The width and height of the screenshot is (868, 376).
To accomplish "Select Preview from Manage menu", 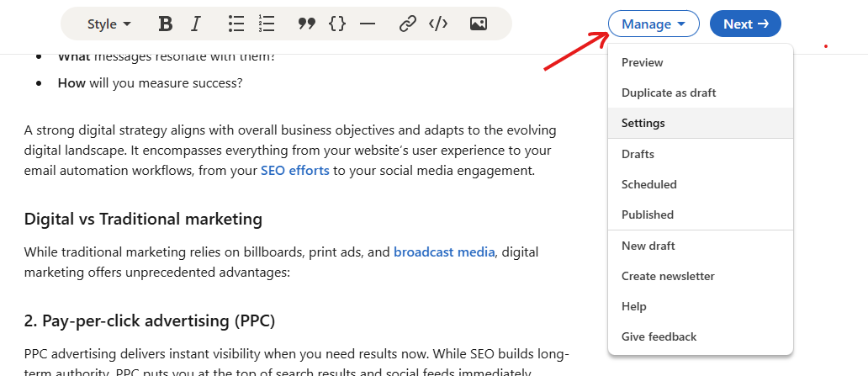I will click(701, 62).
